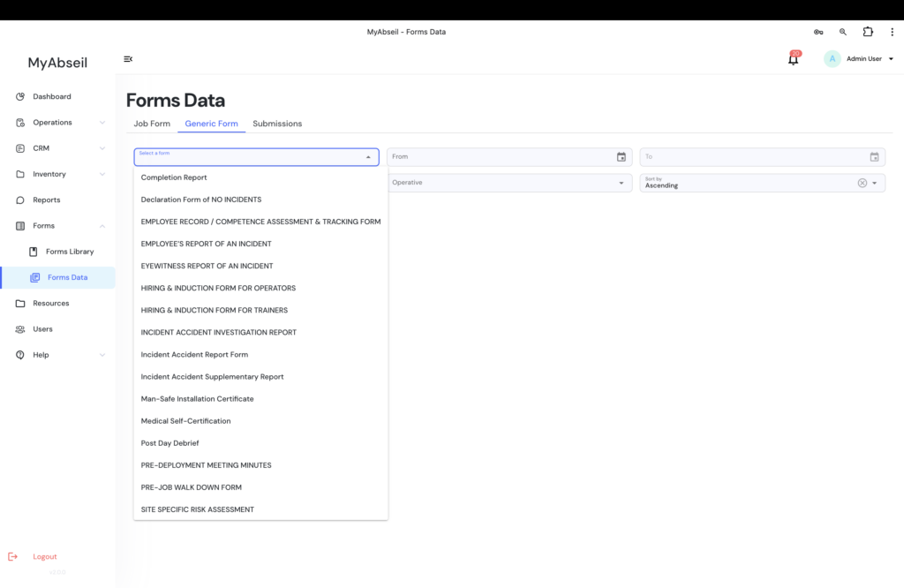Click the browser extensions puzzle icon
904x588 pixels.
(868, 32)
